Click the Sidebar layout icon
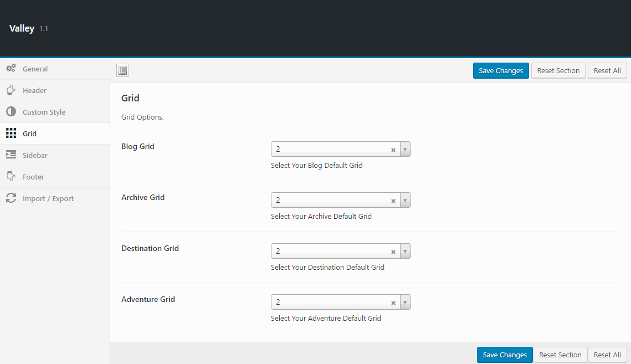Viewport: 631px width, 364px height. [x=11, y=155]
